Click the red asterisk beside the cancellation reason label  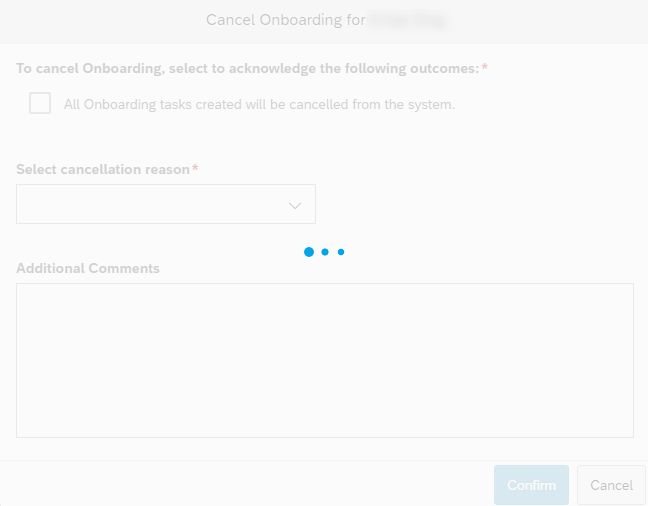(195, 167)
